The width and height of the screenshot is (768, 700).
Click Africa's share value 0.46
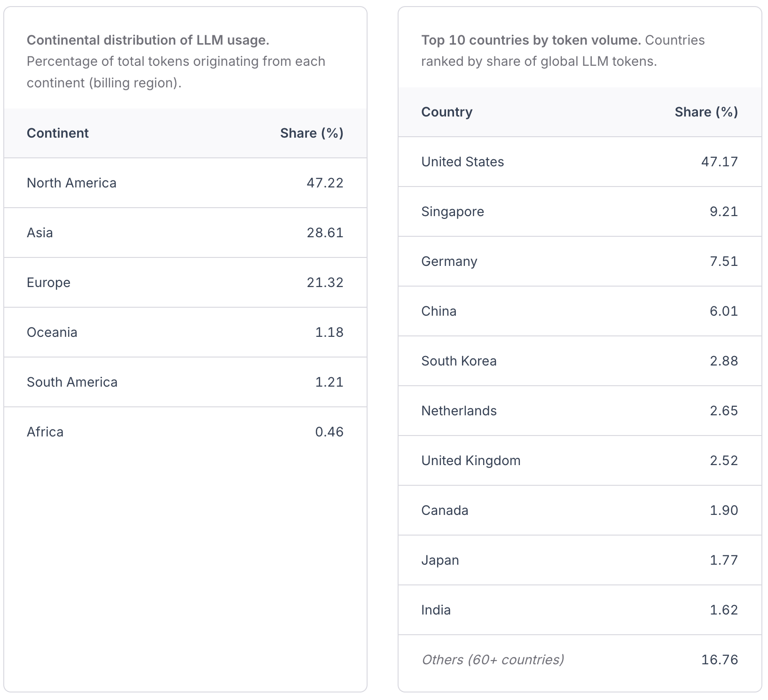[x=329, y=432]
